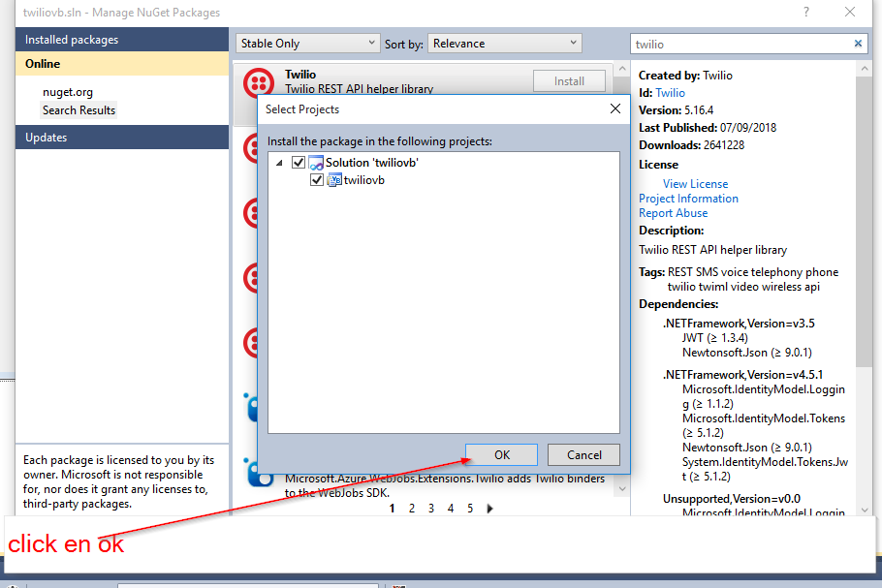Click the twilio search input field

[740, 44]
